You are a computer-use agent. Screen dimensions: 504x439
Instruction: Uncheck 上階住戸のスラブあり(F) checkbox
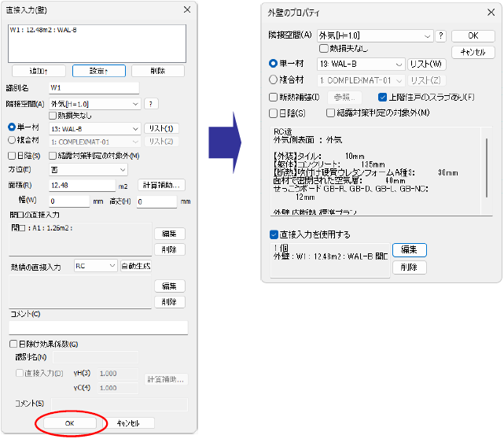382,97
